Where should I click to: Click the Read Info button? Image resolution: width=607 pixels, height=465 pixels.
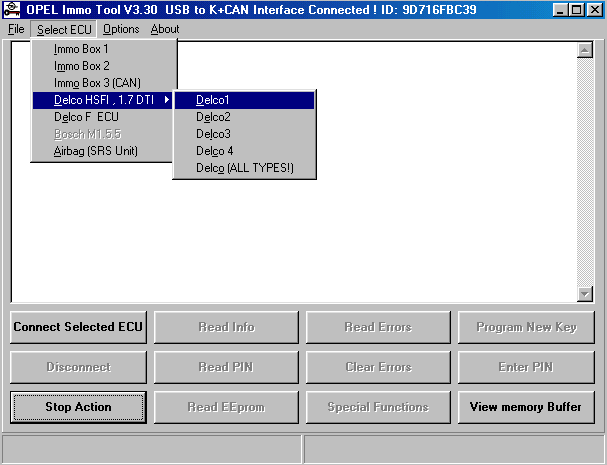(226, 327)
